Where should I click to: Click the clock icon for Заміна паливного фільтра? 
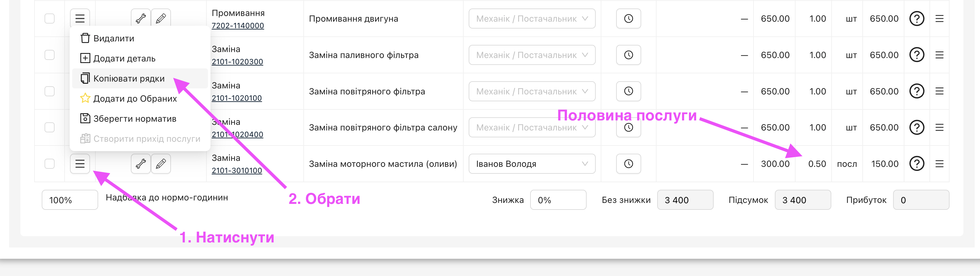(628, 55)
